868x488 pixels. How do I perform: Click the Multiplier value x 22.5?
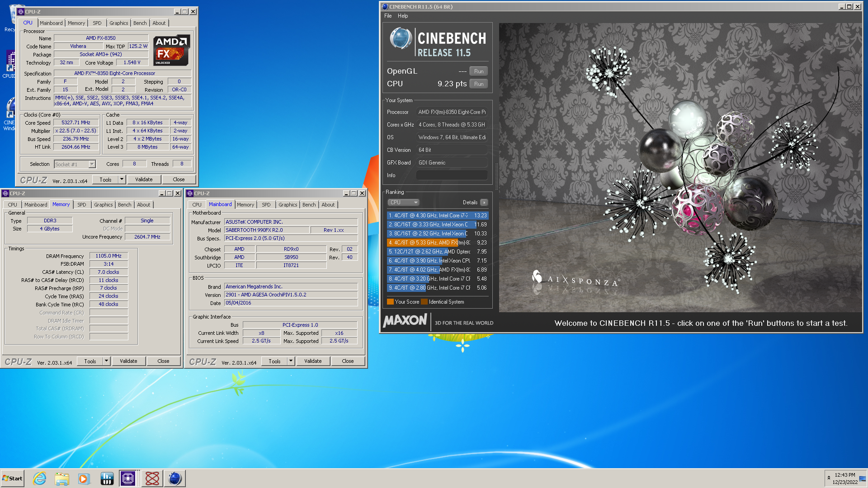(x=76, y=131)
